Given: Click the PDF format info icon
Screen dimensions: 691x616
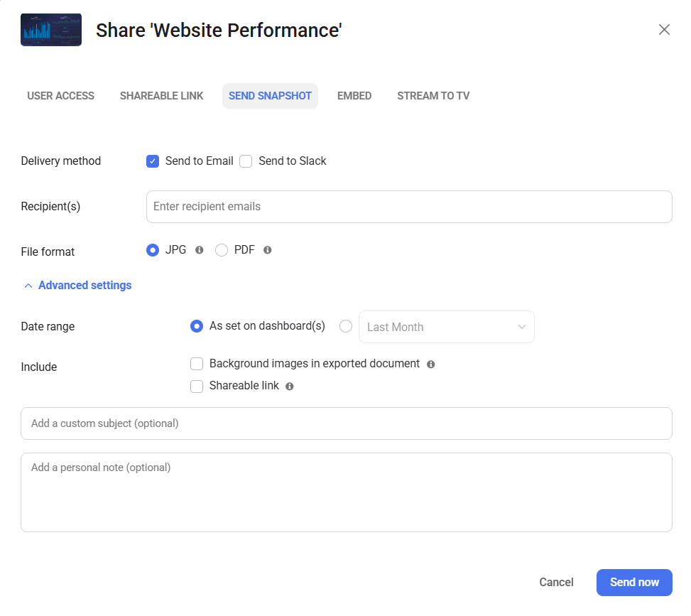Looking at the screenshot, I should click(267, 250).
